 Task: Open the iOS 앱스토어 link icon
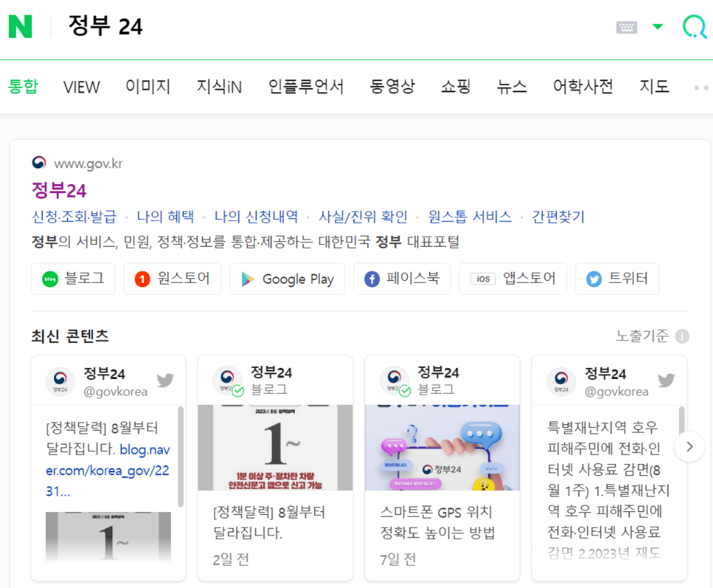click(483, 279)
